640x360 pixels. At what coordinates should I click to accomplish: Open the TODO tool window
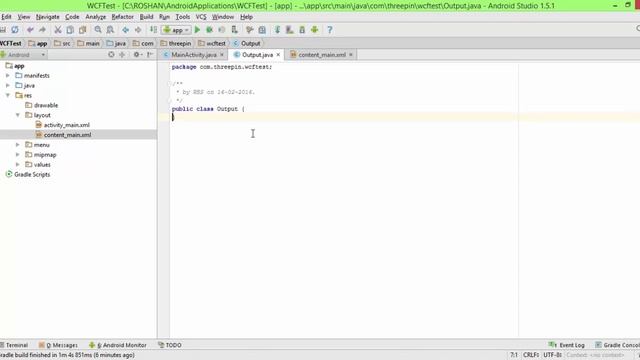tap(170, 345)
